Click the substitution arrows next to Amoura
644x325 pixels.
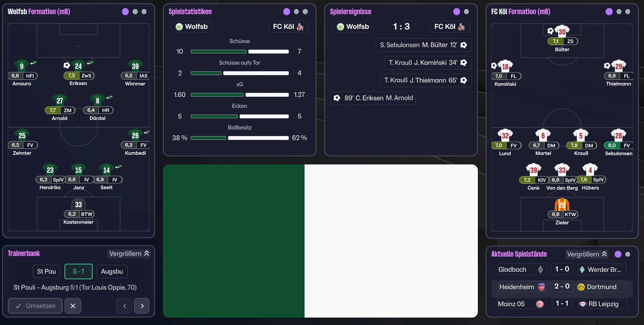[34, 63]
